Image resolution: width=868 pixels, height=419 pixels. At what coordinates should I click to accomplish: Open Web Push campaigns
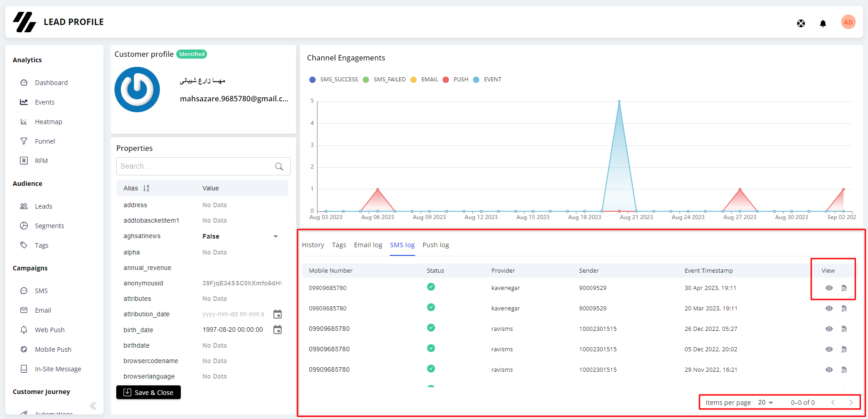(x=50, y=330)
